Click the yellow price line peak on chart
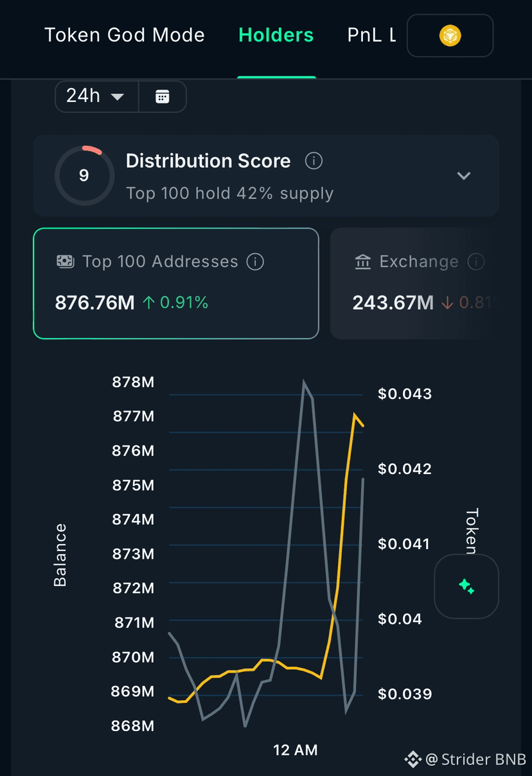532x776 pixels. (354, 414)
